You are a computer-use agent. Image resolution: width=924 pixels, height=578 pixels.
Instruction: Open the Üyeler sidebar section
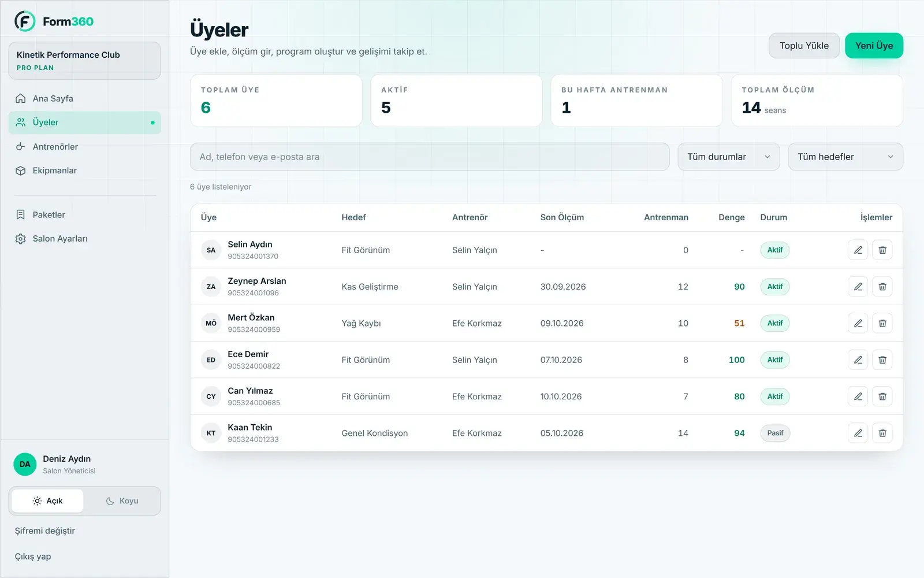point(85,123)
